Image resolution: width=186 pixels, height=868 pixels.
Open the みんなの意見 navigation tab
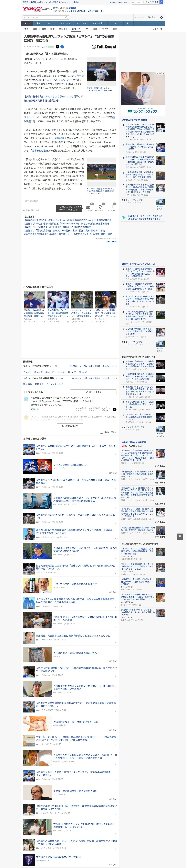click(x=98, y=23)
